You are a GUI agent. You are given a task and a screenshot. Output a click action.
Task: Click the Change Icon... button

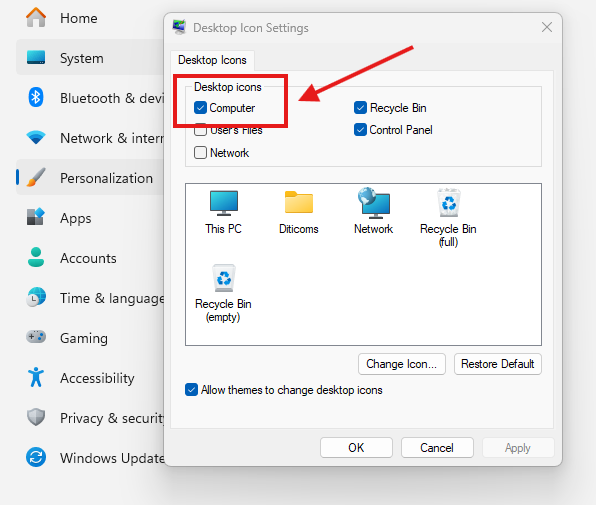coord(402,364)
